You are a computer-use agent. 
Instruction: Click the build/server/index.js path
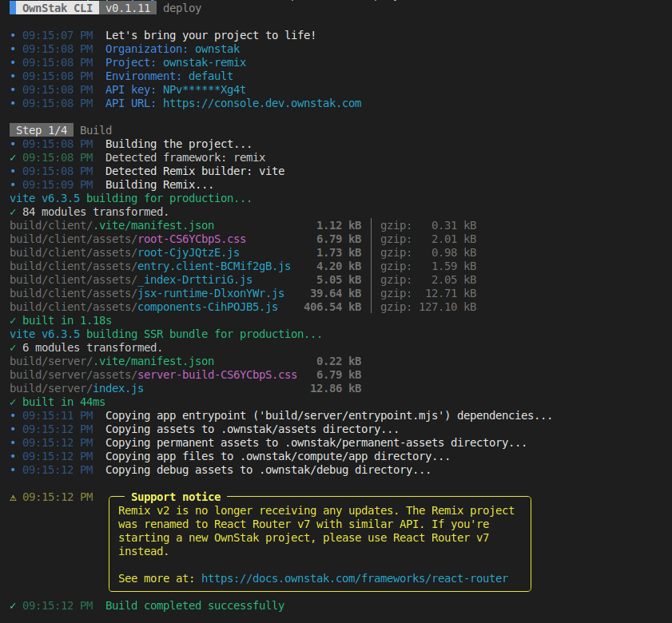77,389
